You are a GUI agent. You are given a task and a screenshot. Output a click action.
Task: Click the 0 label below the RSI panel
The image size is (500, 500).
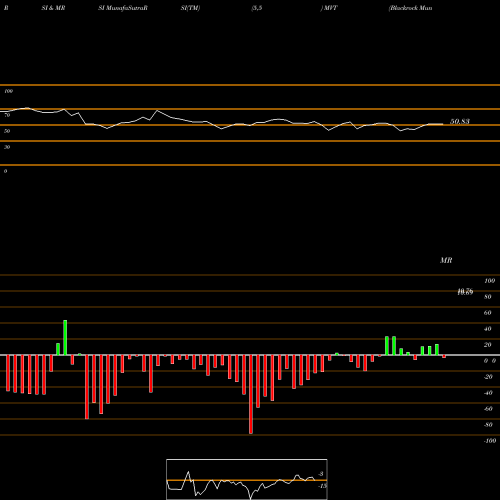5,171
